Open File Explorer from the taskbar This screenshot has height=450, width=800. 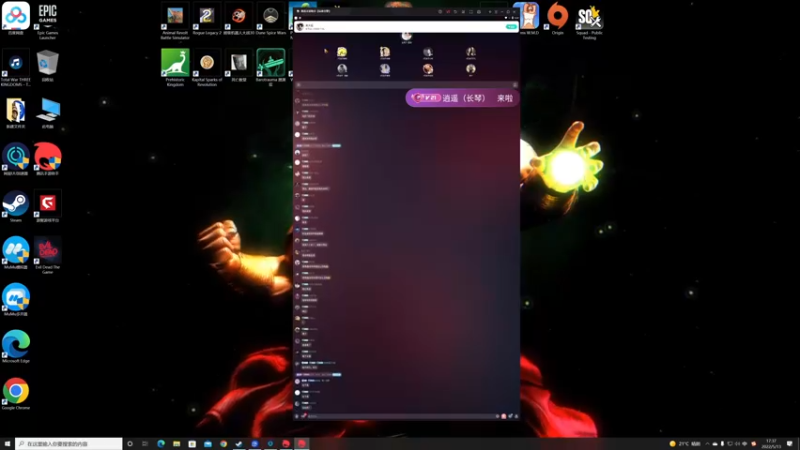177,444
